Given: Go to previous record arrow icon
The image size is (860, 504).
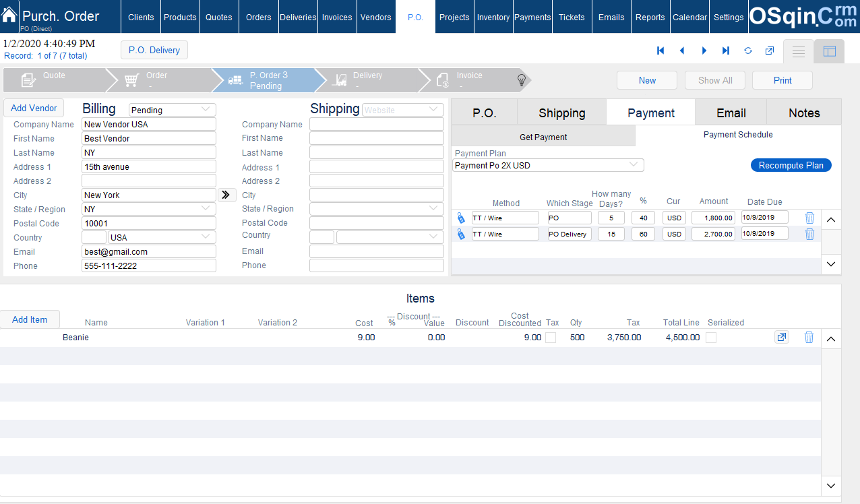Looking at the screenshot, I should [682, 51].
